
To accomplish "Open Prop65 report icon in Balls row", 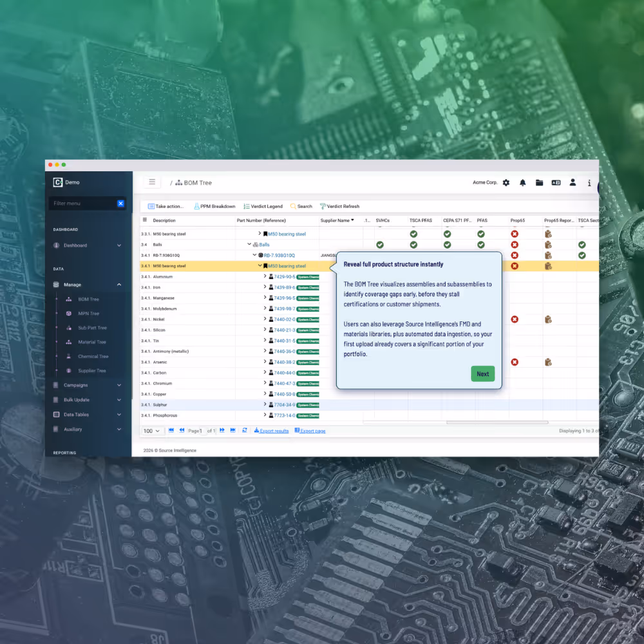I will (548, 245).
